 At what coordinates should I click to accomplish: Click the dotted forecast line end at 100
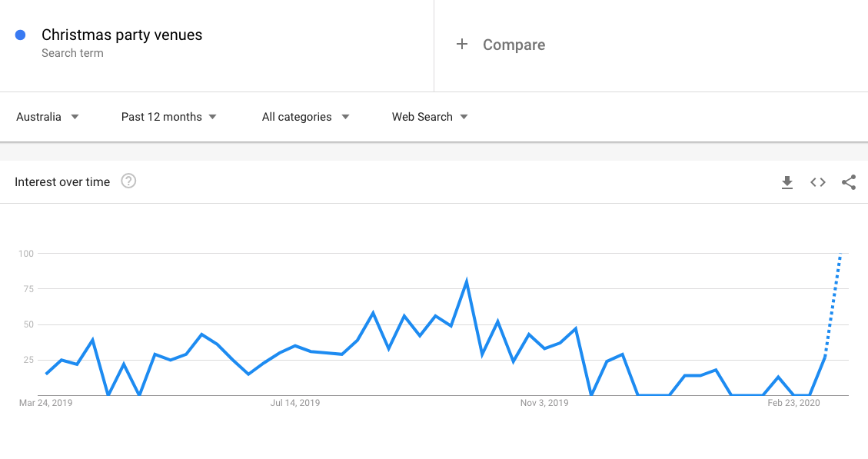coord(840,254)
